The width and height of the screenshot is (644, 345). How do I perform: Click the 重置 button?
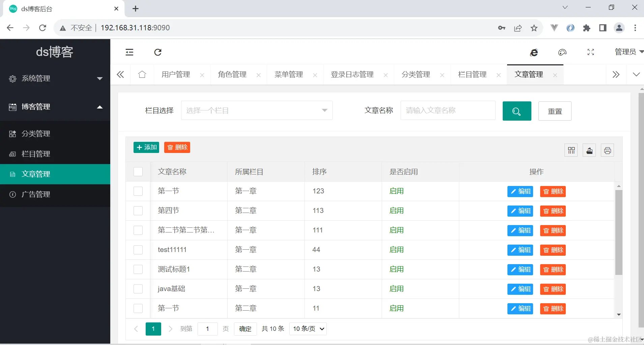[555, 111]
